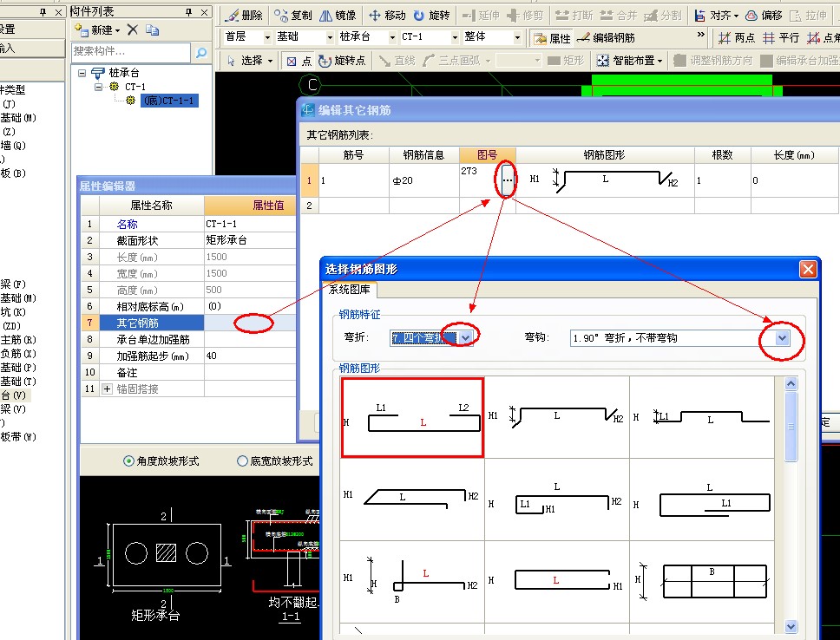Image resolution: width=840 pixels, height=640 pixels.
Task: Expand hidden toolbar items with » chevron
Action: 700,35
